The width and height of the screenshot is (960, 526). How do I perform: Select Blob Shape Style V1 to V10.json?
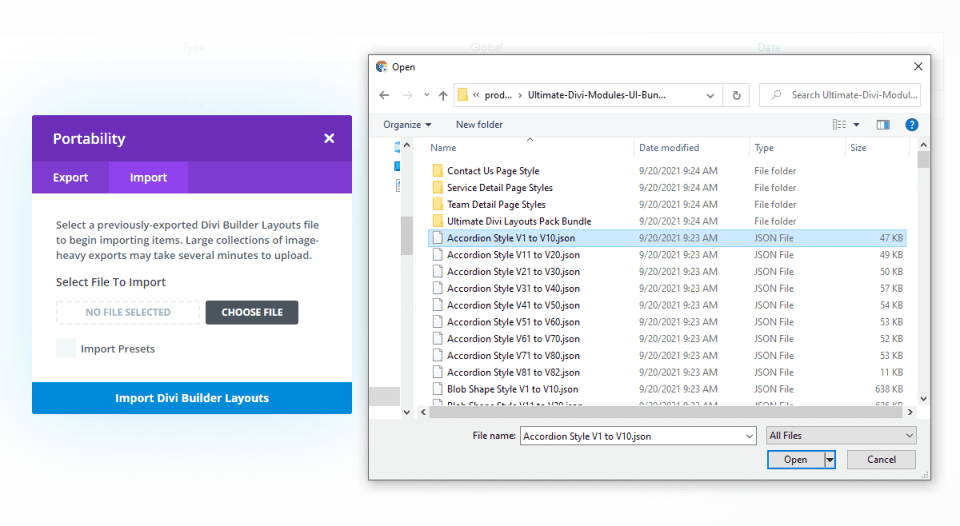click(667, 389)
